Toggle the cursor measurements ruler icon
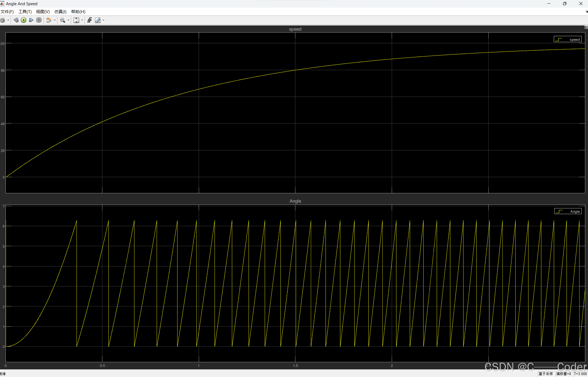This screenshot has height=377, width=588. tap(98, 20)
